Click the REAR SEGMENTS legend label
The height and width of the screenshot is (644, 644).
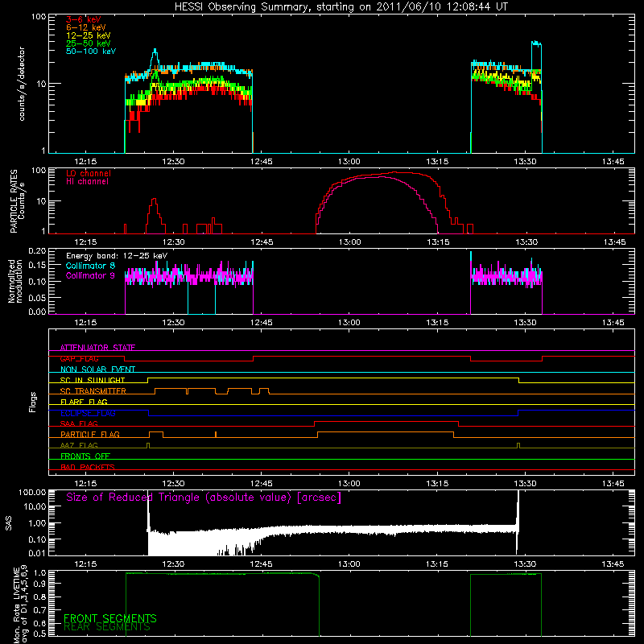click(107, 627)
